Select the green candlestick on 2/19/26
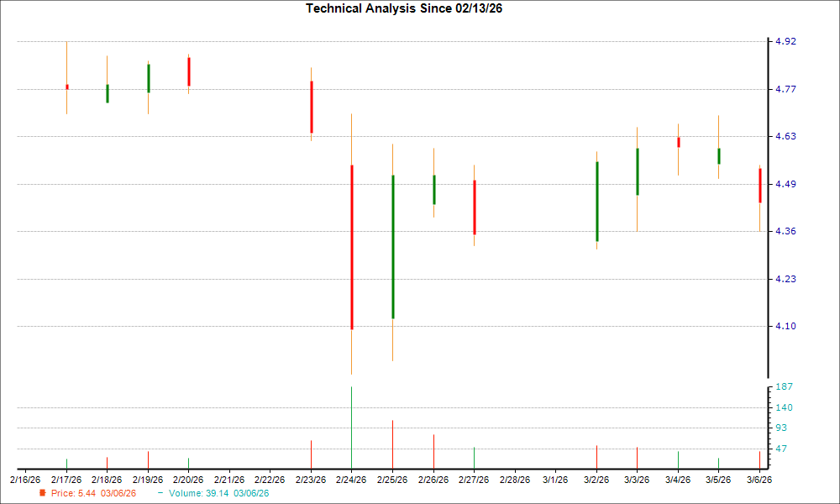 (x=148, y=78)
